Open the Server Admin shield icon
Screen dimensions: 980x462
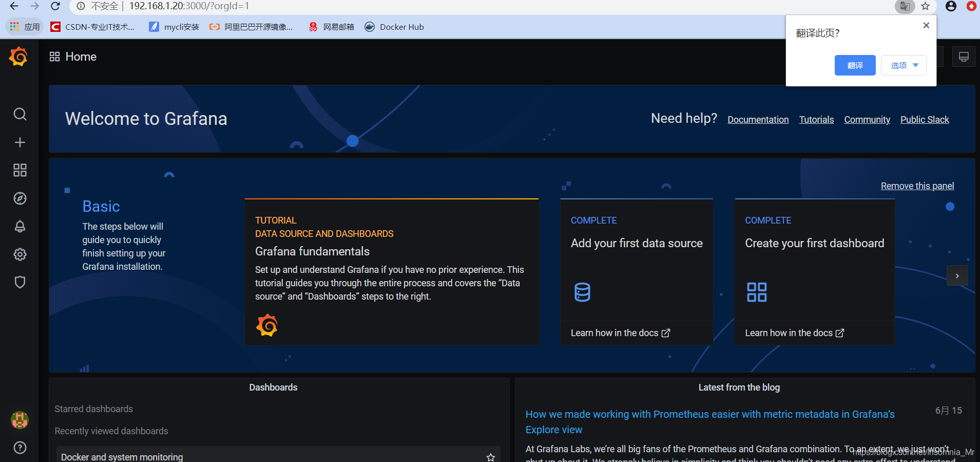pyautogui.click(x=20, y=282)
